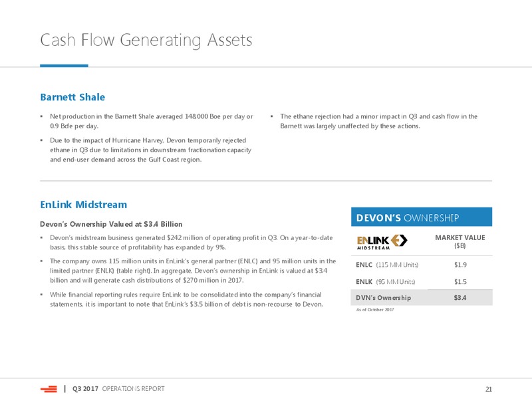Click the $1.9 market value cell
The image size is (532, 399).
[x=460, y=265]
